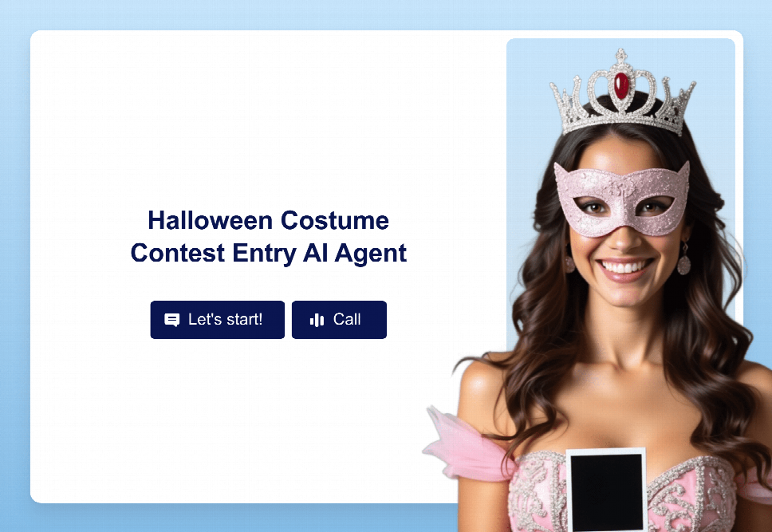
Task: Click the word "Contest" in the heading
Action: coord(178,253)
